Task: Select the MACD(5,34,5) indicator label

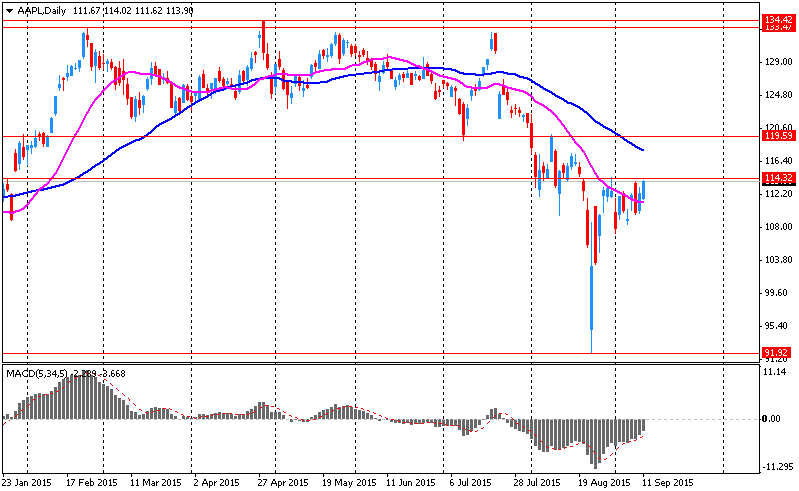Action: tap(37, 373)
